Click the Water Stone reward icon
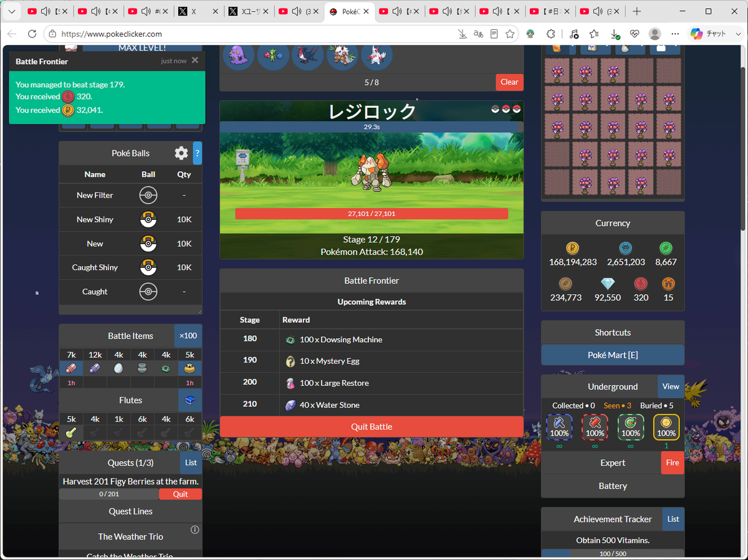This screenshot has width=748, height=560. click(290, 405)
